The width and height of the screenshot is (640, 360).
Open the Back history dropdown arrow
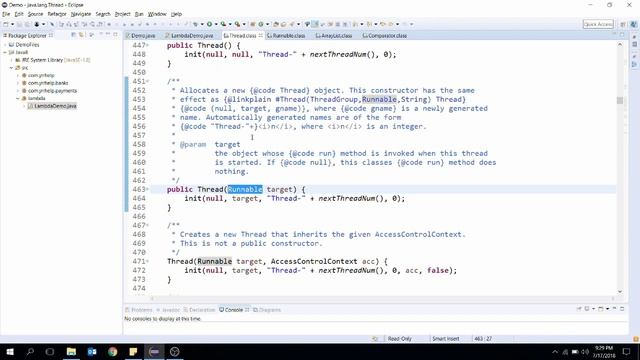point(398,24)
